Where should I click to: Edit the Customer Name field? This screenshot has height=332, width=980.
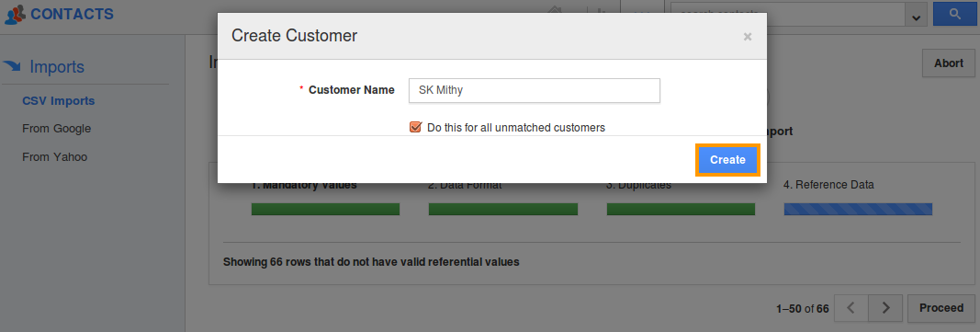click(x=535, y=90)
